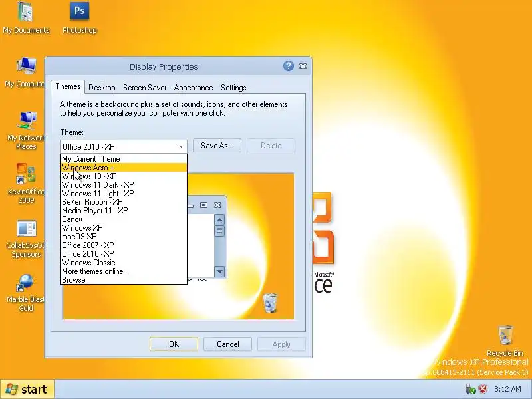Click the OK button
This screenshot has width=532, height=399.
click(x=174, y=344)
